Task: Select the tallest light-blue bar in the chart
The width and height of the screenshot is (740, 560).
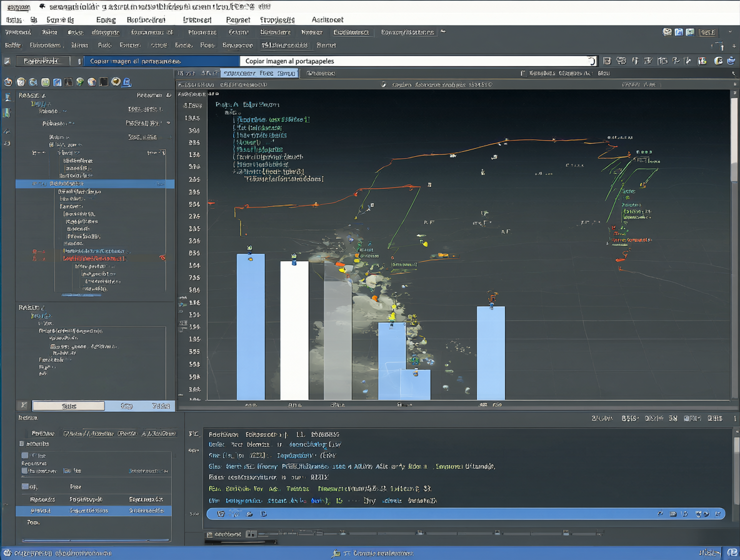Action: pos(251,326)
